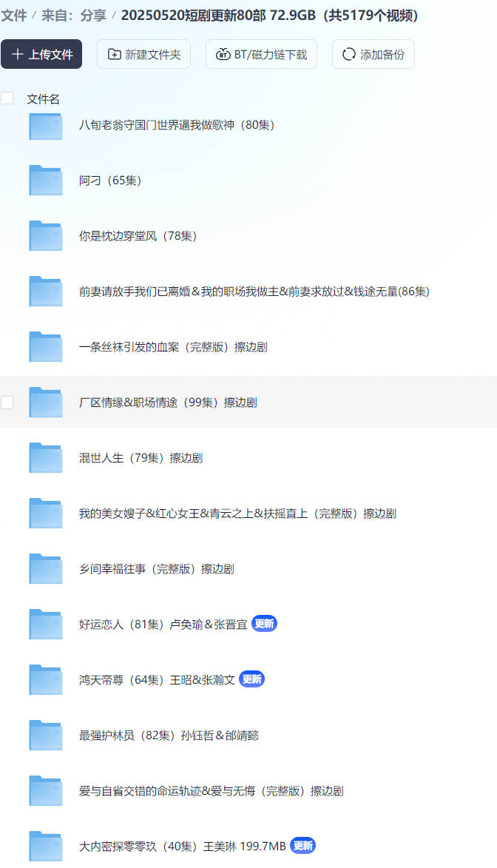Create a folder with 新建文件夹

coord(144,54)
